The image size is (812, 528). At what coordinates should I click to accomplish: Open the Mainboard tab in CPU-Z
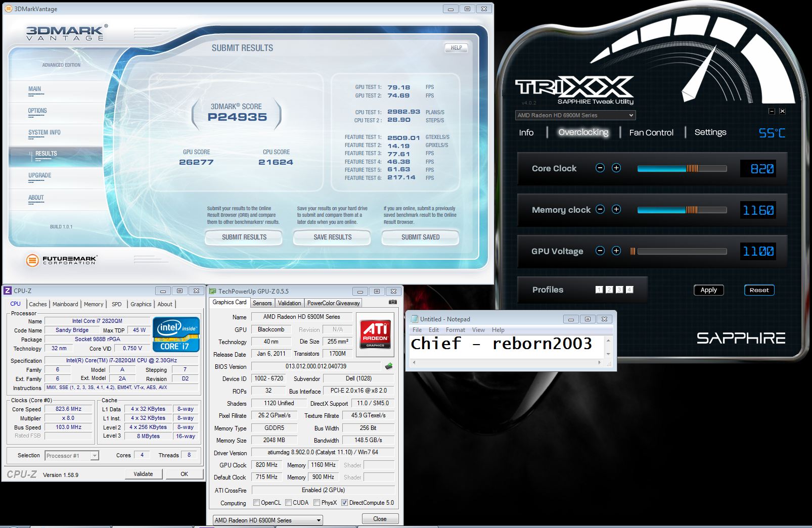65,304
